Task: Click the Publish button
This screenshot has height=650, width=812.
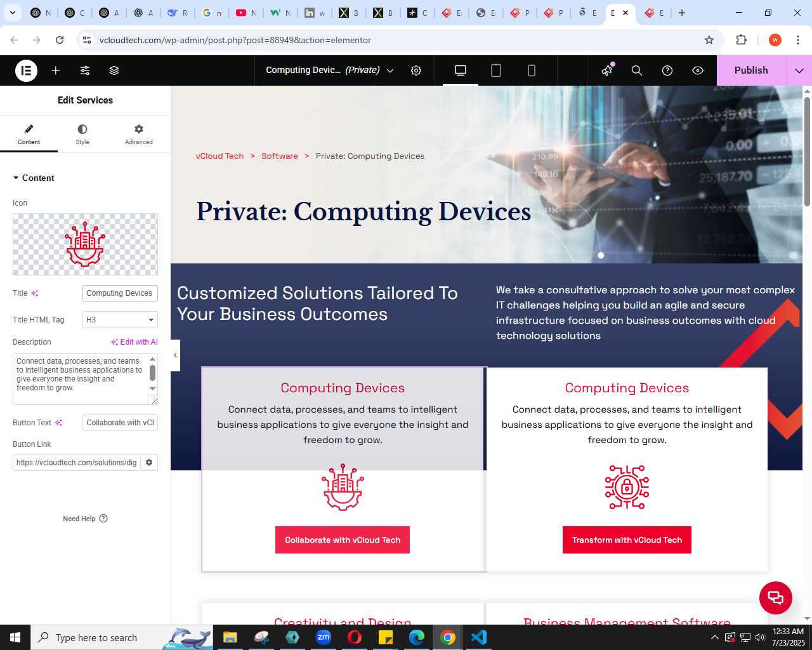Action: (751, 70)
